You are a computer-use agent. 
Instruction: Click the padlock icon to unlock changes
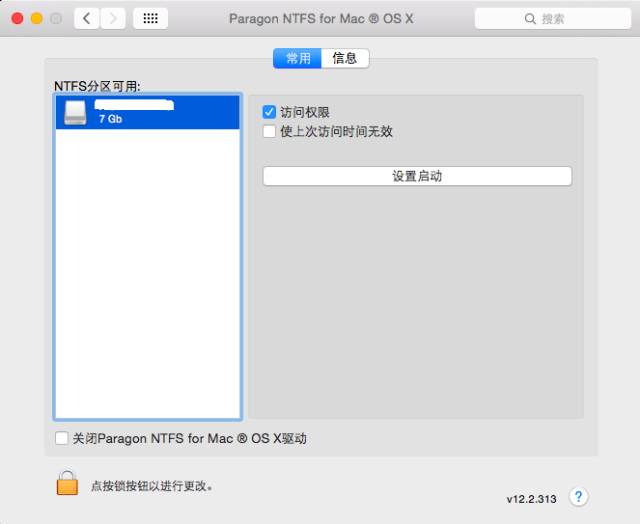click(67, 484)
